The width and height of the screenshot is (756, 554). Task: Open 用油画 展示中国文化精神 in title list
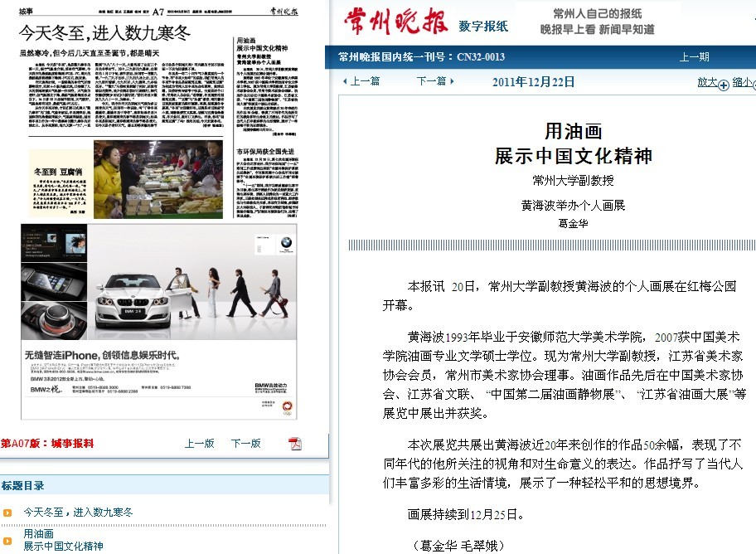click(63, 541)
